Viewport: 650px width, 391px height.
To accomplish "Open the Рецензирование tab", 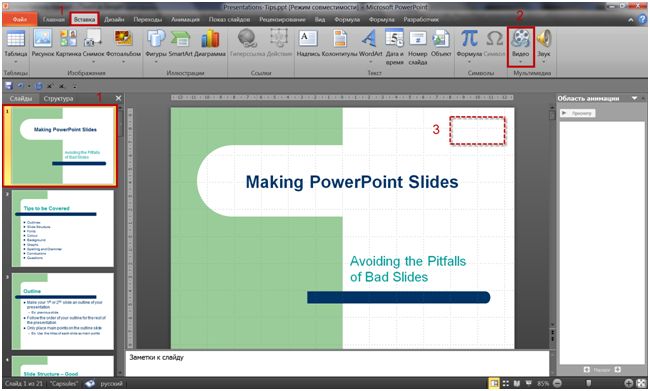I will [x=282, y=19].
